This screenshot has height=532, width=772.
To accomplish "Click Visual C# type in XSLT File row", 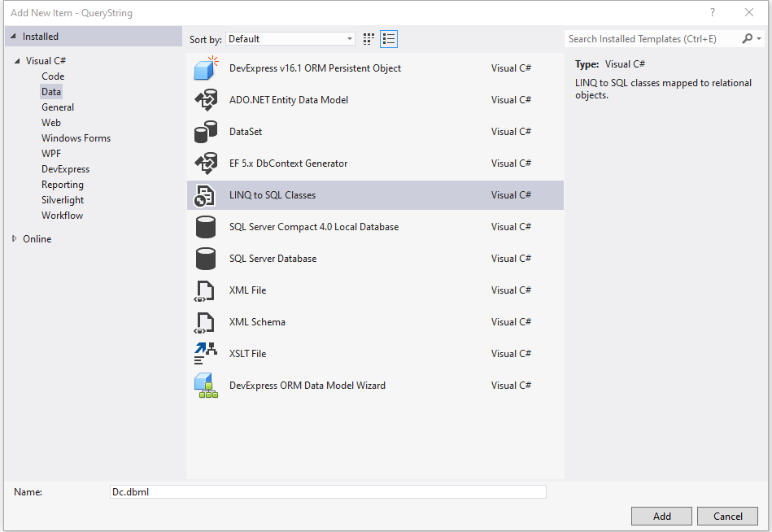I will click(x=511, y=354).
